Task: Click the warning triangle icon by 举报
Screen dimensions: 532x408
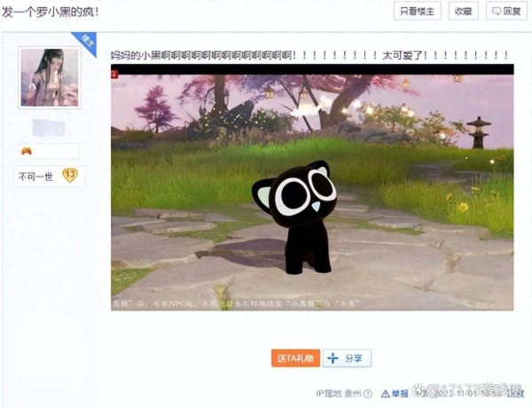Action: (386, 394)
